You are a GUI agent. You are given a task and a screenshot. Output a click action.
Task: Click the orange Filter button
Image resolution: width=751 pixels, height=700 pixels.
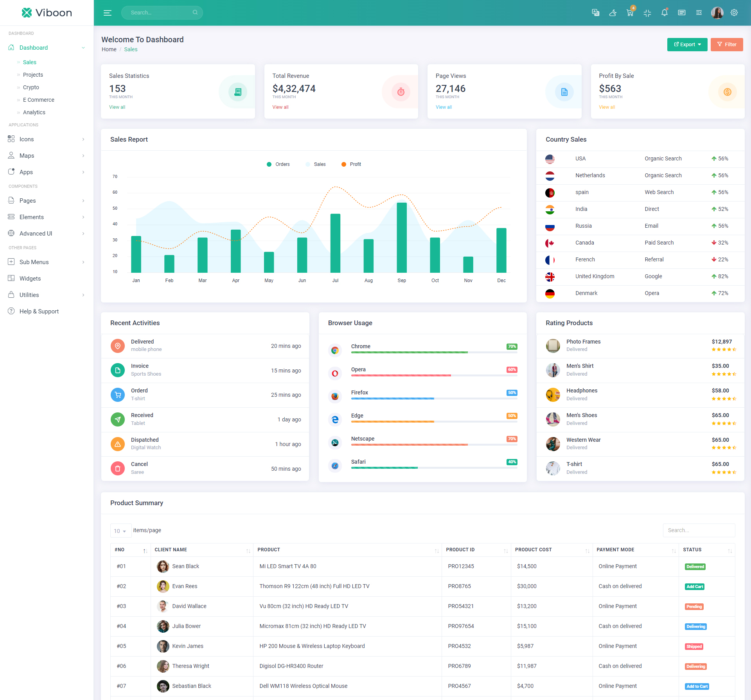[727, 45]
